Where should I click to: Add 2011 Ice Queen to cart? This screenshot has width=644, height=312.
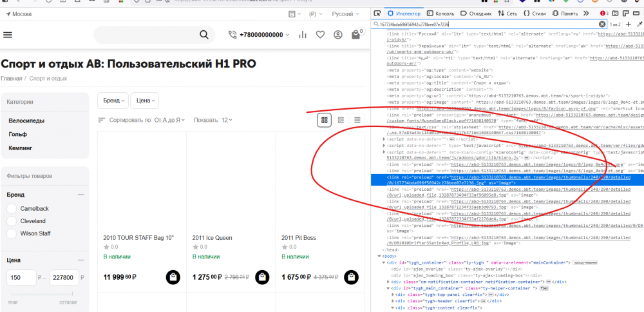tap(261, 277)
